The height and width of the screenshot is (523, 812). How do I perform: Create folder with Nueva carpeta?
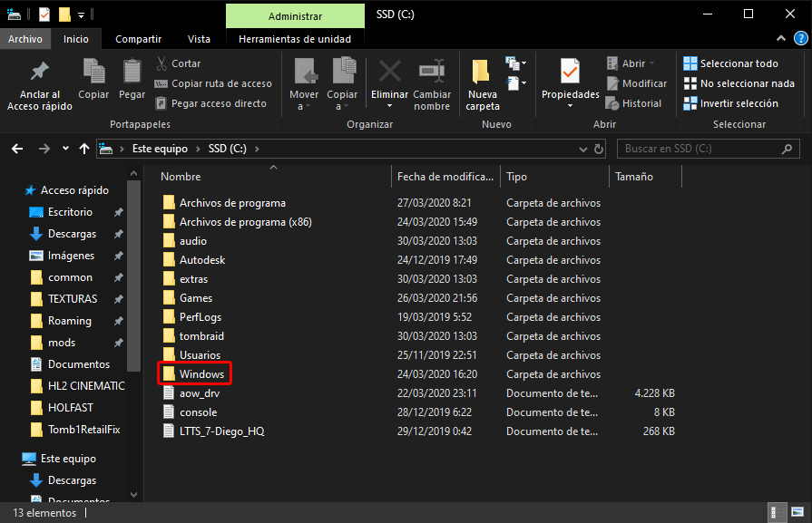tap(482, 85)
